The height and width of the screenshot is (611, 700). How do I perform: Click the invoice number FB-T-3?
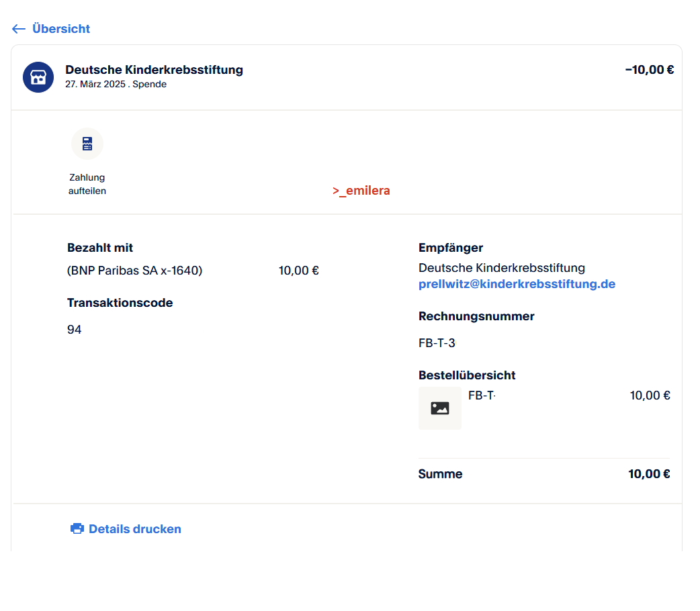(x=437, y=343)
